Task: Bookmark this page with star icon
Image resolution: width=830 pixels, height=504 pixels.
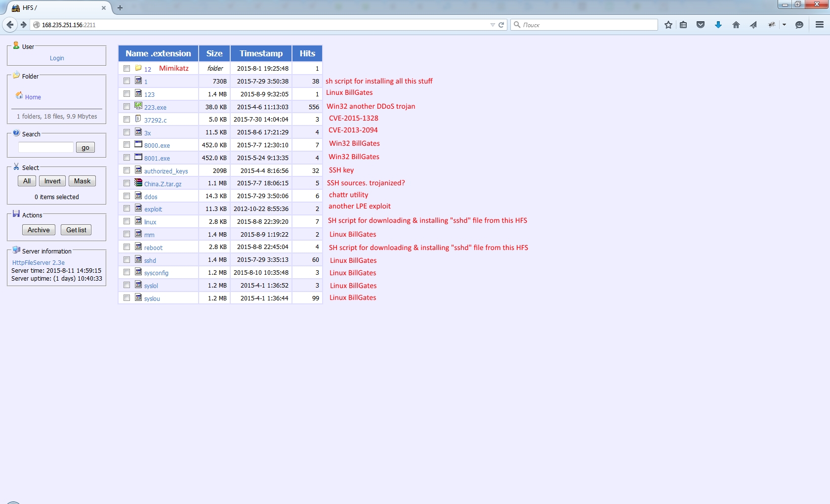Action: pyautogui.click(x=668, y=25)
